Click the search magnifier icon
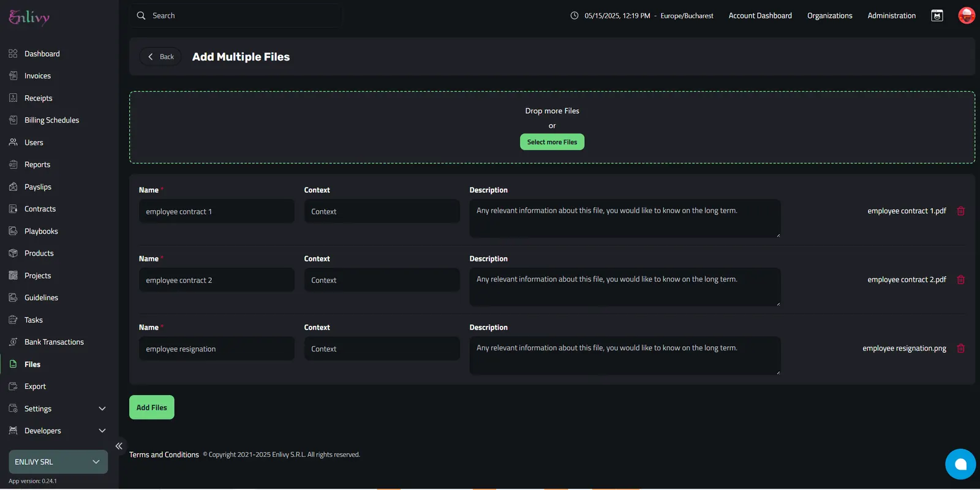This screenshot has width=980, height=490. pos(141,15)
